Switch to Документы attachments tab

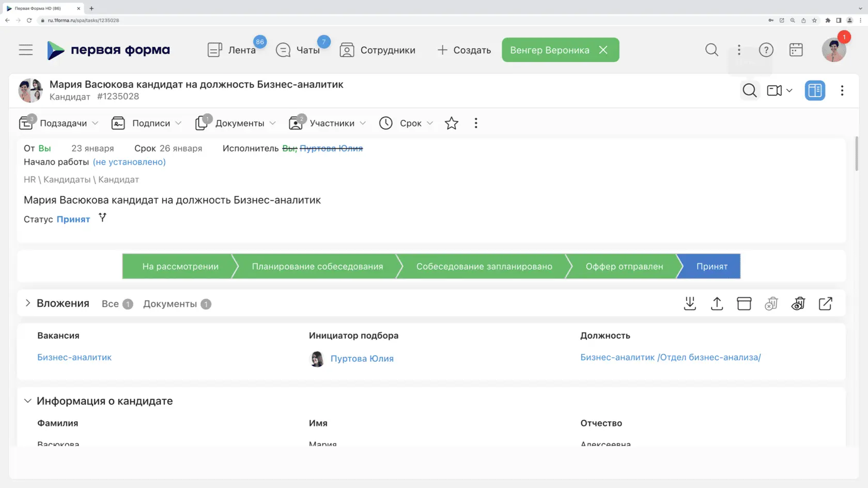click(x=170, y=304)
